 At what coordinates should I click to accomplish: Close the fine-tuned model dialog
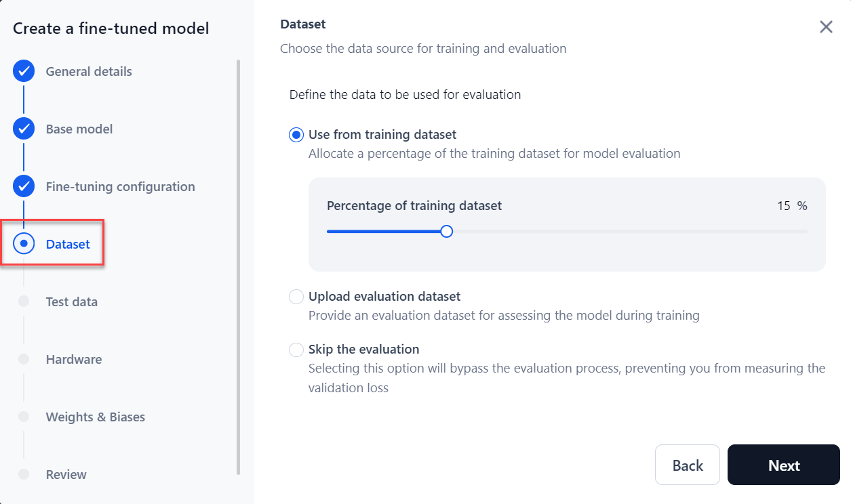pyautogui.click(x=826, y=27)
